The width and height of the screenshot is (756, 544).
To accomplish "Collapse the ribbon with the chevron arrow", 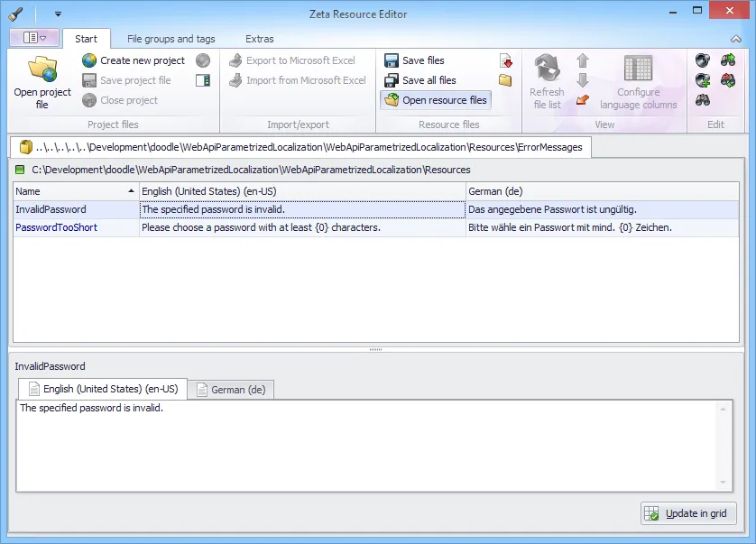I will coord(734,39).
